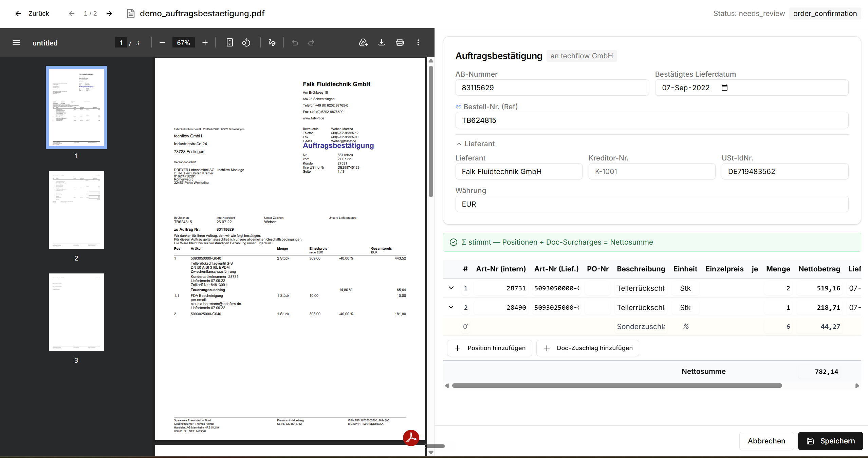Image resolution: width=868 pixels, height=458 pixels.
Task: Click the PDF scroll down arrow
Action: coord(431,452)
